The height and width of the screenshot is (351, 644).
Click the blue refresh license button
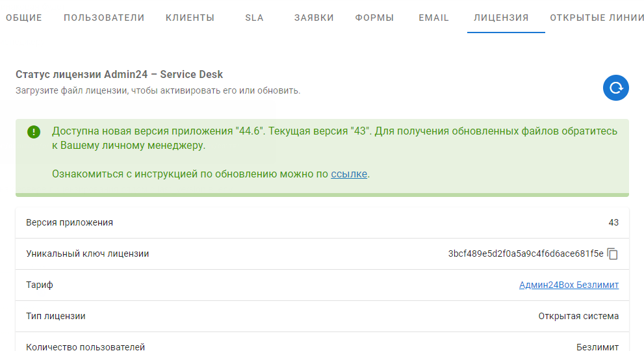(615, 88)
